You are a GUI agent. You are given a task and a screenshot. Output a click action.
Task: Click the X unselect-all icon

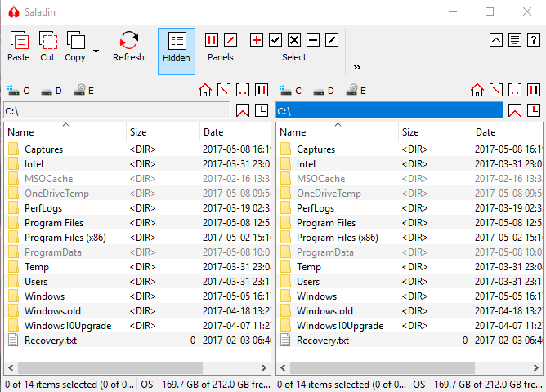click(x=294, y=40)
